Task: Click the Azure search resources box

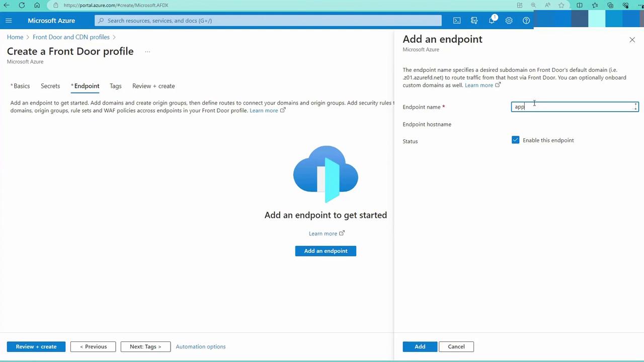Action: [x=268, y=21]
